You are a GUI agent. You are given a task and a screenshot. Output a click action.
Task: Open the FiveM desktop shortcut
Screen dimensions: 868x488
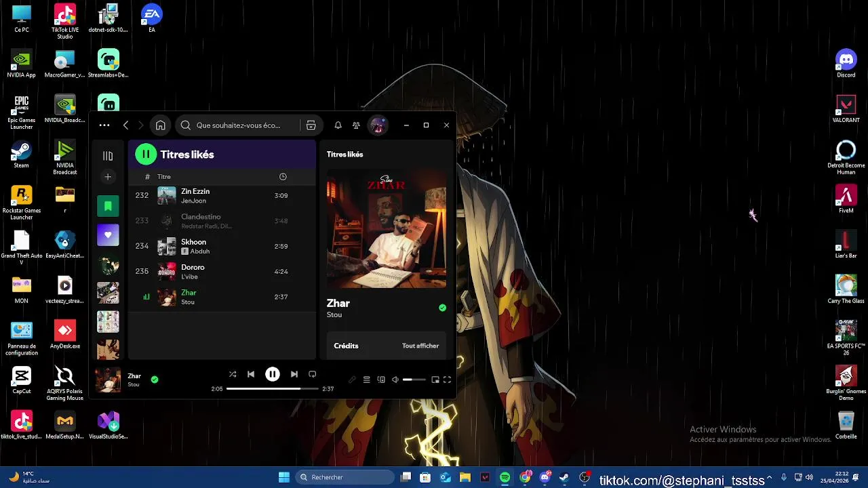coord(846,199)
